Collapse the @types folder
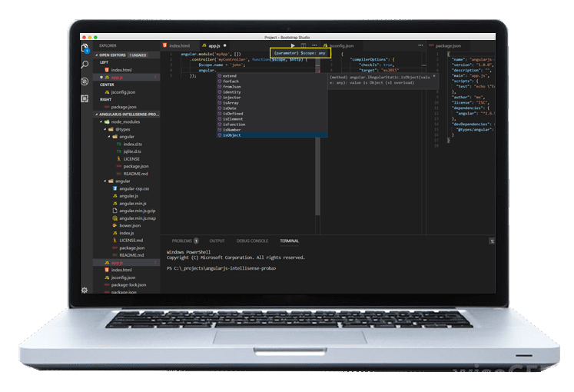The height and width of the screenshot is (392, 574). coord(107,129)
